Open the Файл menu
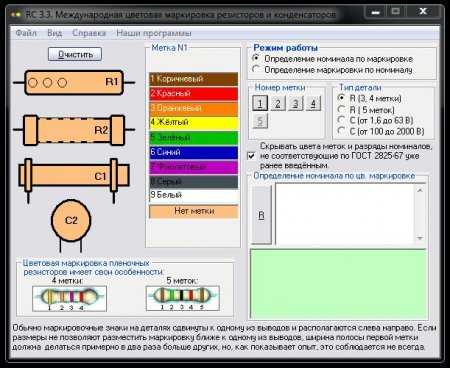 [x=26, y=33]
